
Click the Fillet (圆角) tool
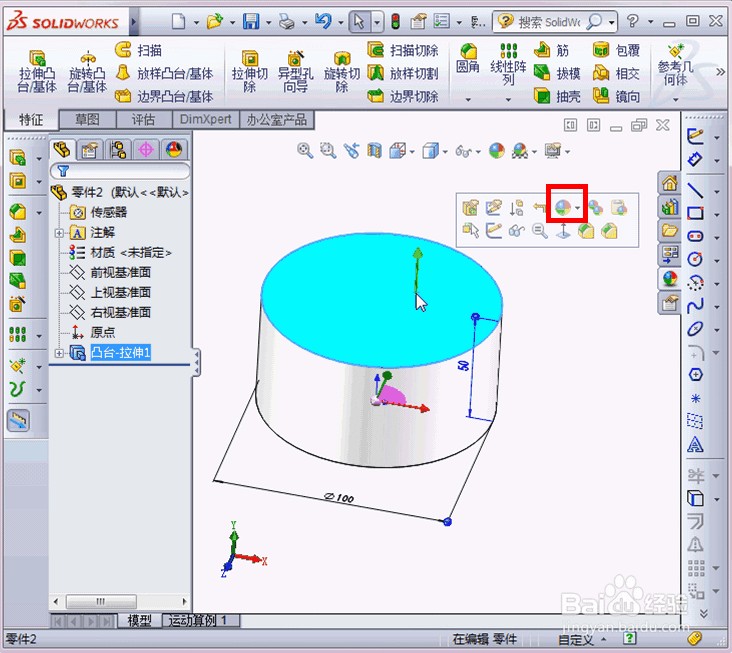(468, 59)
